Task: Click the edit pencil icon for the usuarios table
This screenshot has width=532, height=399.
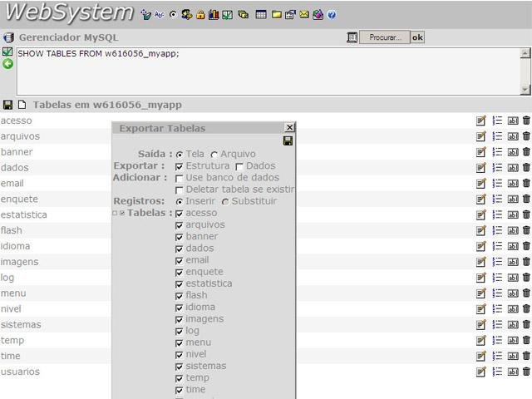Action: [x=480, y=372]
